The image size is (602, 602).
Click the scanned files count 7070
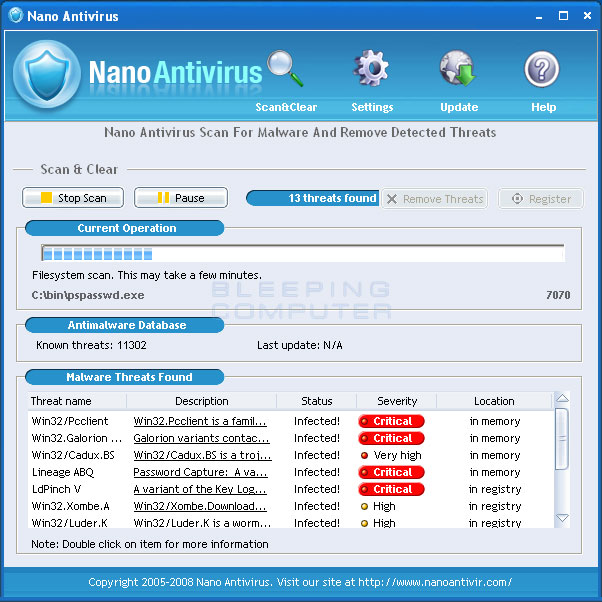558,295
